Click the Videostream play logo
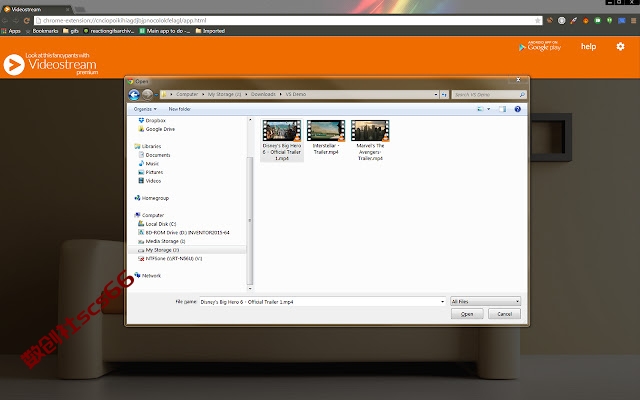The image size is (640, 400). coord(14,65)
